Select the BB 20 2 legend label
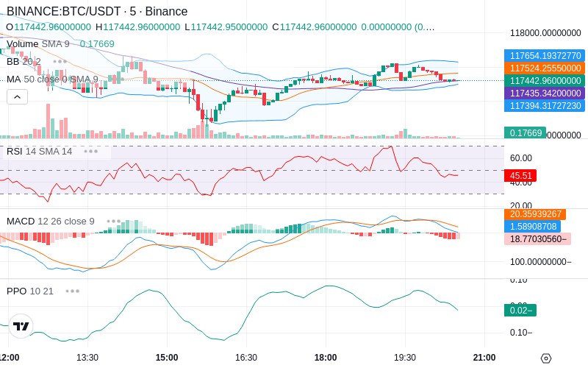 (24, 61)
